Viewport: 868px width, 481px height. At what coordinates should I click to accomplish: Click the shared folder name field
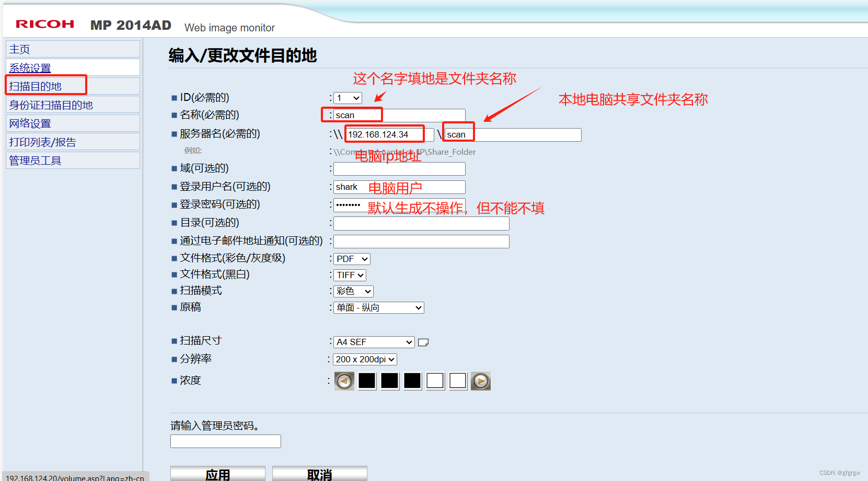coord(513,134)
